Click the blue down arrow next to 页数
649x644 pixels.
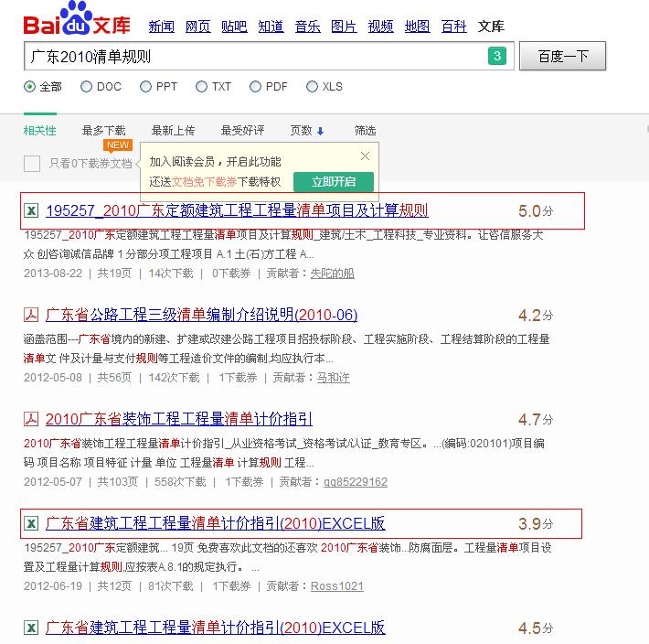pos(320,132)
